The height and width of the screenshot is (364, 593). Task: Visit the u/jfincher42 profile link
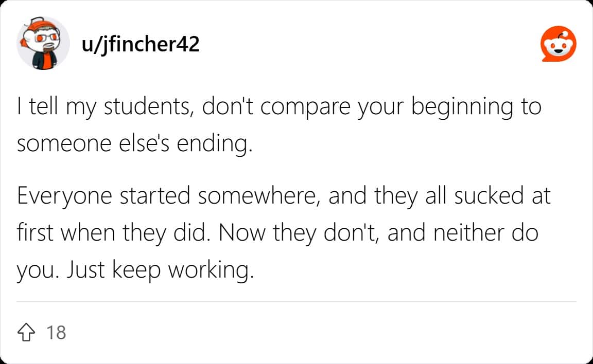coord(141,45)
